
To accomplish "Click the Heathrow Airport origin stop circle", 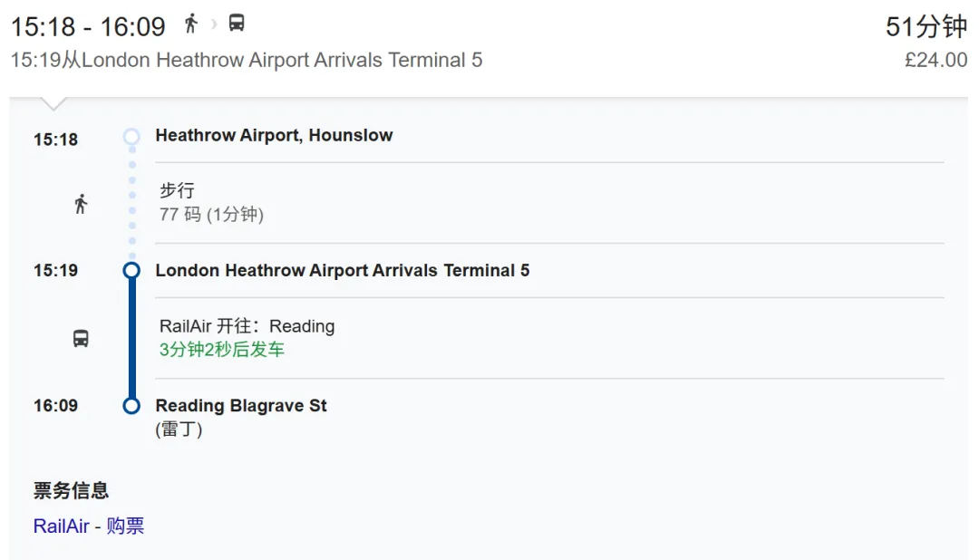I will point(131,137).
